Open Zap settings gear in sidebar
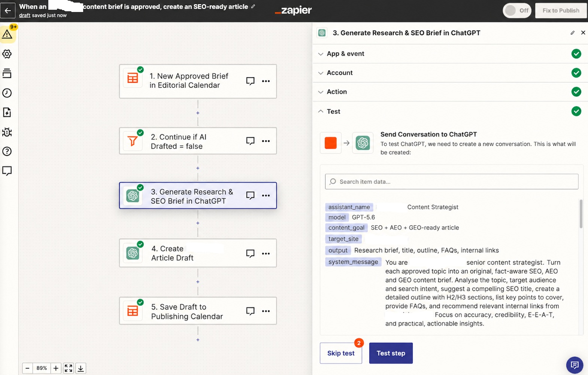This screenshot has width=588, height=375. [7, 54]
